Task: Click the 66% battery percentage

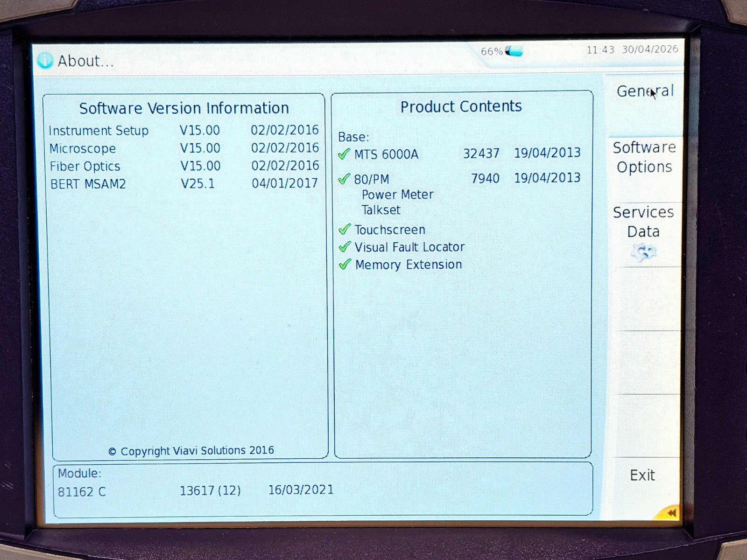Action: click(x=492, y=51)
